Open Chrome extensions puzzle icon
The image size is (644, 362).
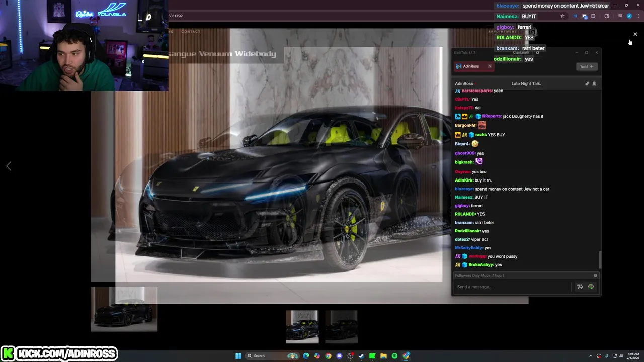coord(593,16)
